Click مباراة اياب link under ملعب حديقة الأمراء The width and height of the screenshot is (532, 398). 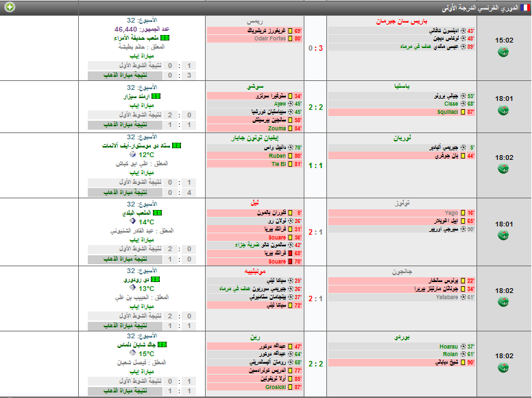tap(142, 56)
